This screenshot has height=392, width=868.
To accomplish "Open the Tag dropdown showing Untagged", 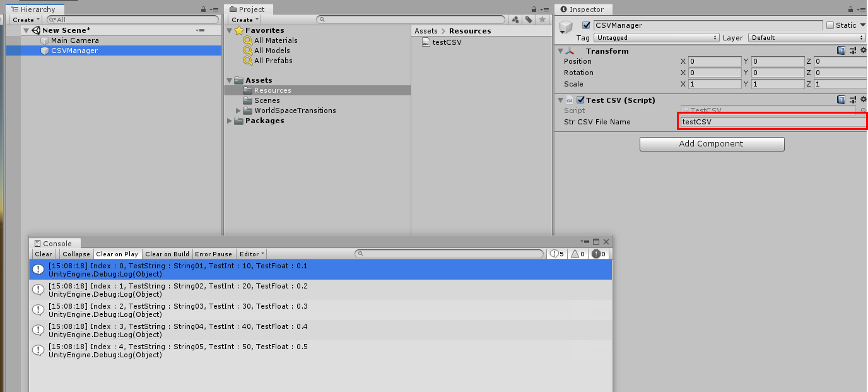I will 655,37.
